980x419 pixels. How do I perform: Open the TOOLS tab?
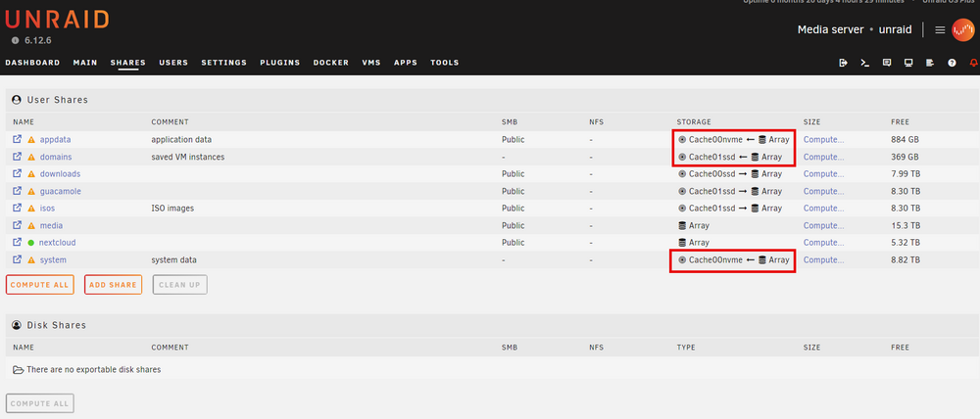pyautogui.click(x=444, y=63)
